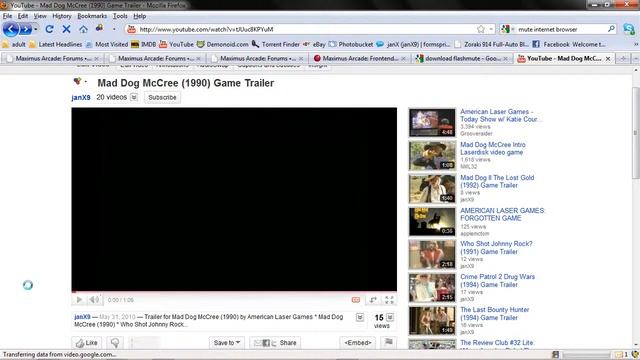This screenshot has width=640, height=360.
Task: Expand the view statistics arrow beside 15 views
Action: (390, 317)
